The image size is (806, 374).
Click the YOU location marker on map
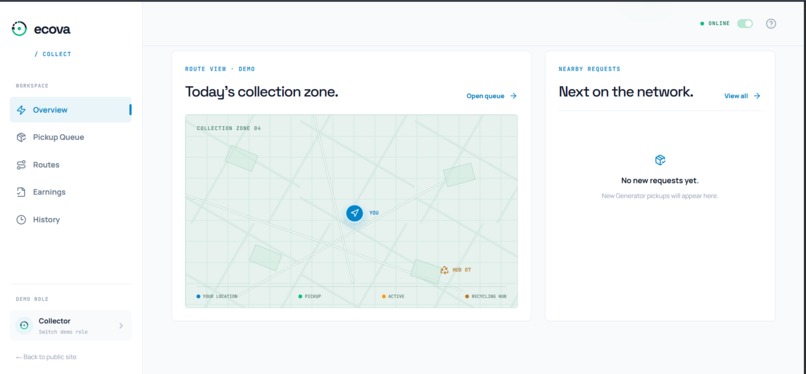coord(354,213)
